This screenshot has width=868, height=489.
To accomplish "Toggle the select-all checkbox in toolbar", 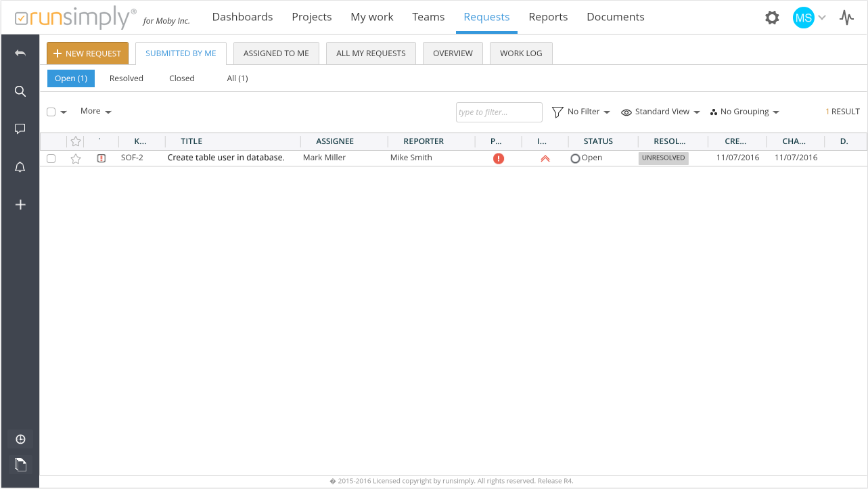I will pyautogui.click(x=51, y=112).
